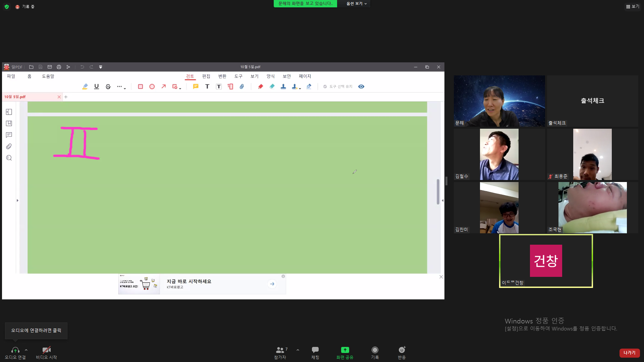644x362 pixels.
Task: Expand the left navigation pane arrow
Action: tap(17, 200)
